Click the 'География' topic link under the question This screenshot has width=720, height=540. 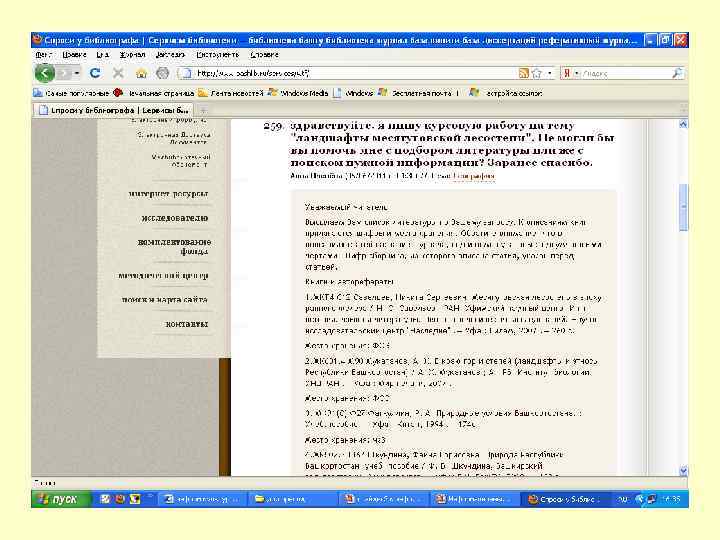pos(474,176)
